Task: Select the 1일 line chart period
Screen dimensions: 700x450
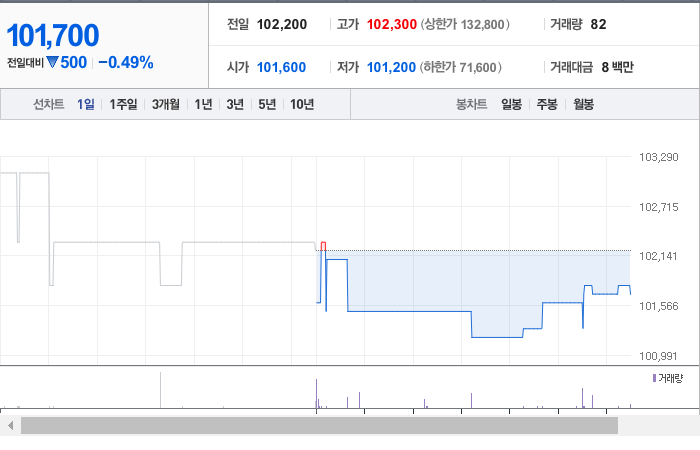Action: click(86, 104)
